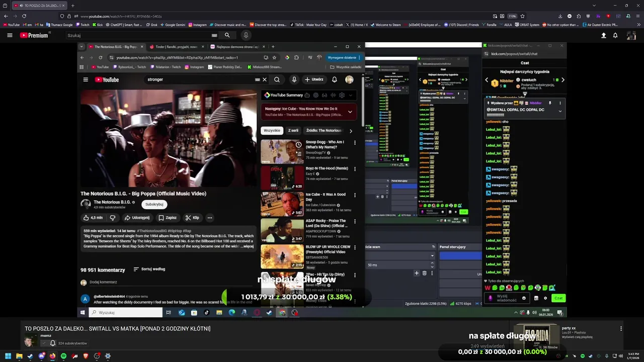644x362 pixels.
Task: Bookmark the page with the star icon
Action: [522, 16]
